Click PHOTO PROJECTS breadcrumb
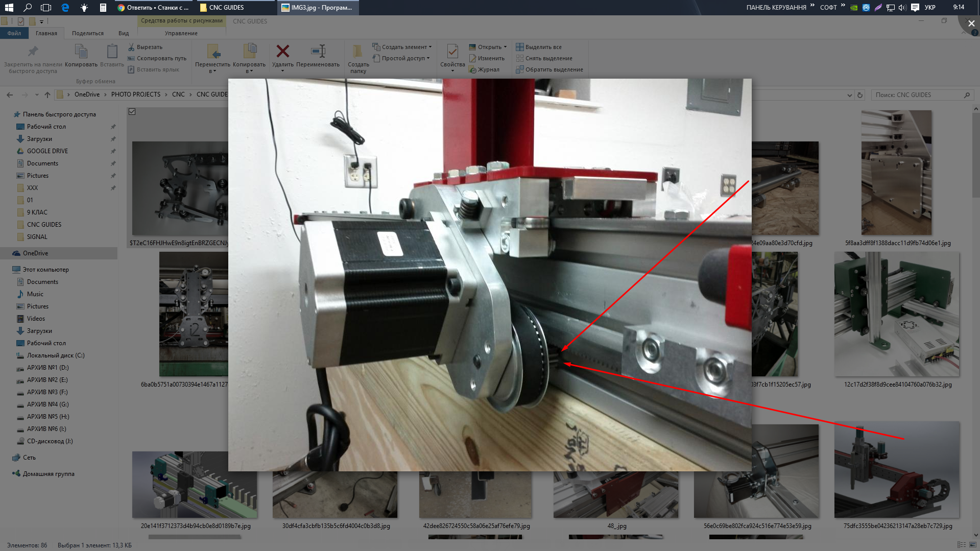The width and height of the screenshot is (980, 551). (136, 94)
